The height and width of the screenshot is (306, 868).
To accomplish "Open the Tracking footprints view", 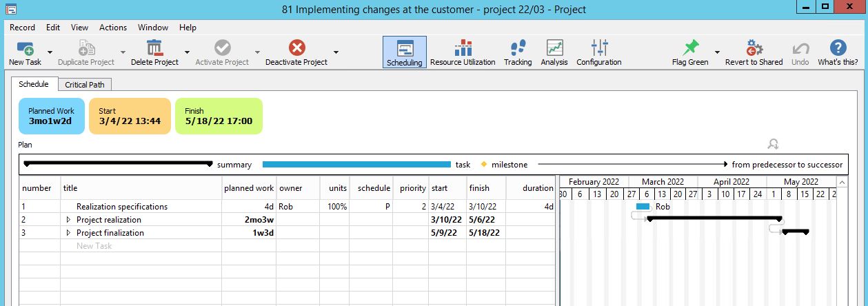I will tap(517, 48).
